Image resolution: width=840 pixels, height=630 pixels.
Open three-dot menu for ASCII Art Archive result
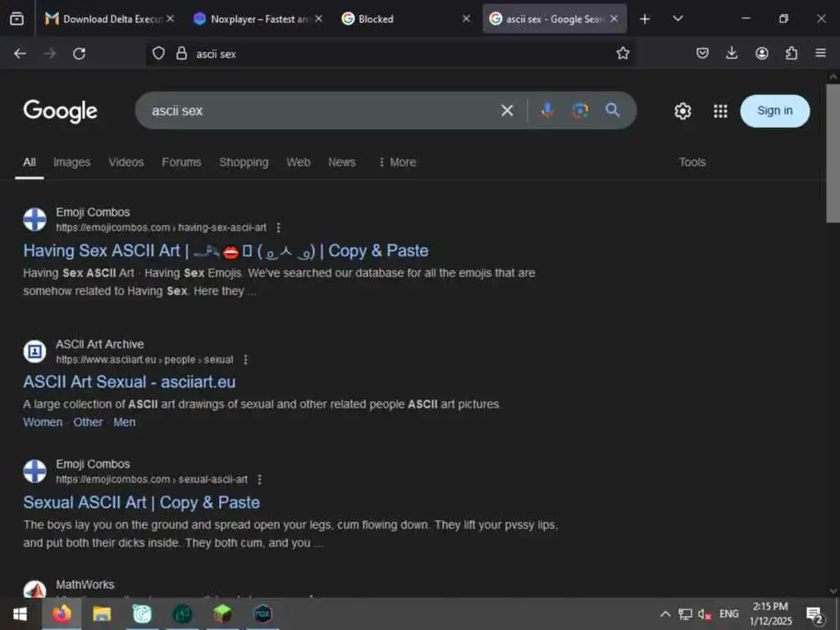click(245, 359)
